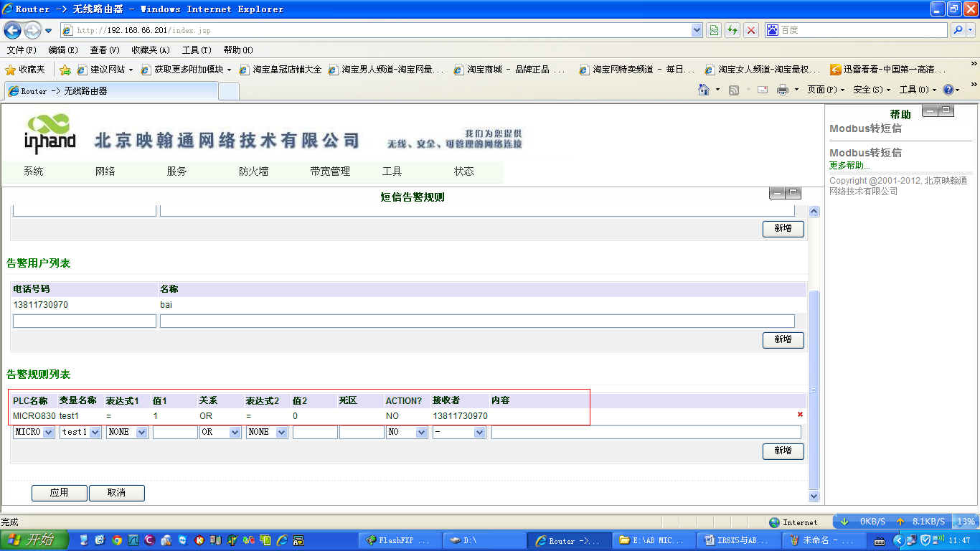980x551 pixels.
Task: Open the receiver dropdown in alarm rules
Action: click(459, 433)
